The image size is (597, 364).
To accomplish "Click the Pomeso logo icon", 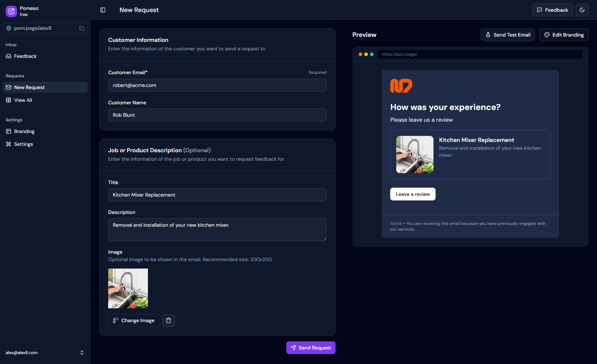I will 11,11.
